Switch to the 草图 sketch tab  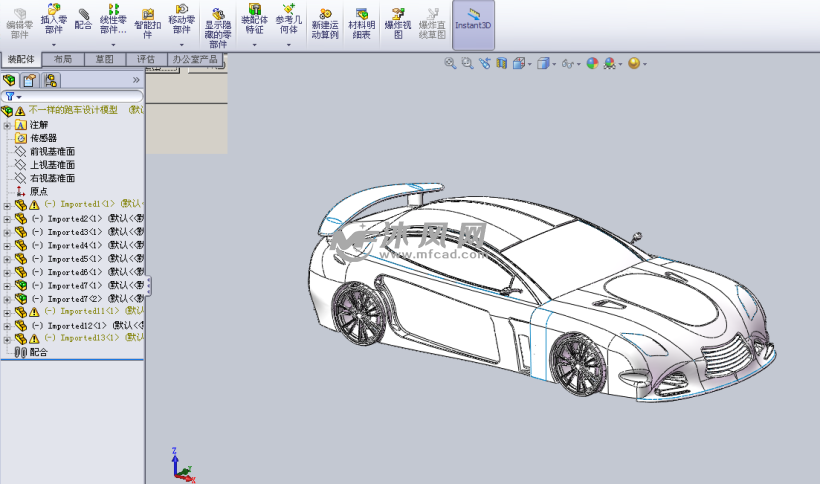[x=104, y=59]
